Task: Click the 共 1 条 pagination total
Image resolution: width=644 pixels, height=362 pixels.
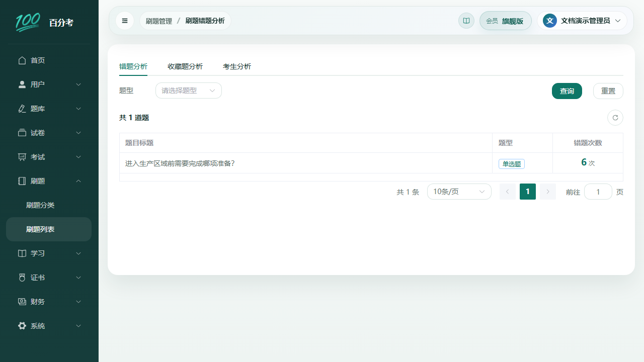Action: coord(408,192)
